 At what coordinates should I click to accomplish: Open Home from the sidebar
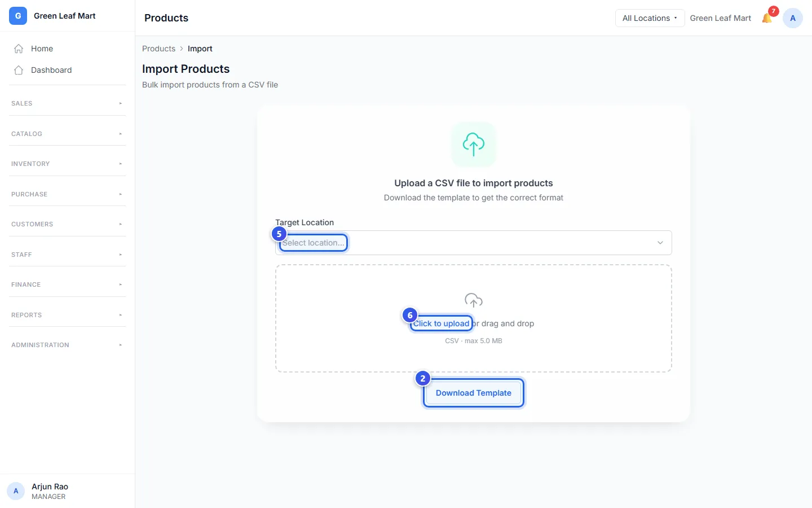coord(67,49)
